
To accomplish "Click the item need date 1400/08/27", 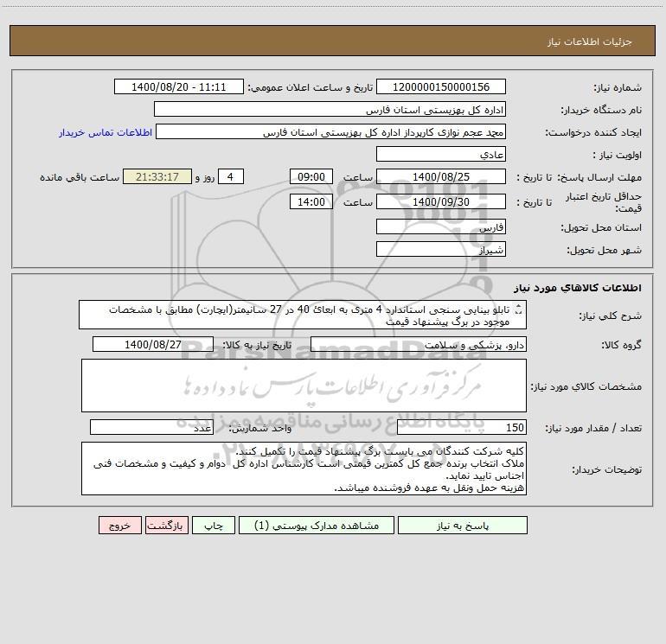I will [x=153, y=344].
